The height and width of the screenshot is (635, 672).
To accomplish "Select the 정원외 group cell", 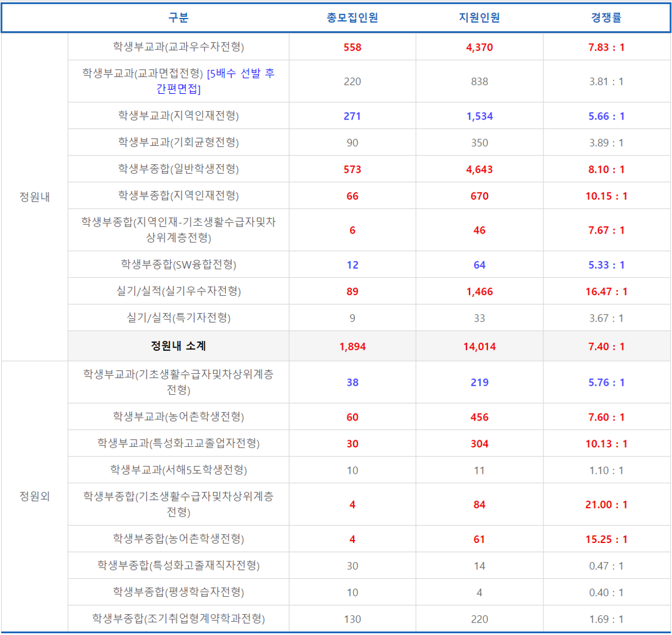I will 34,496.
